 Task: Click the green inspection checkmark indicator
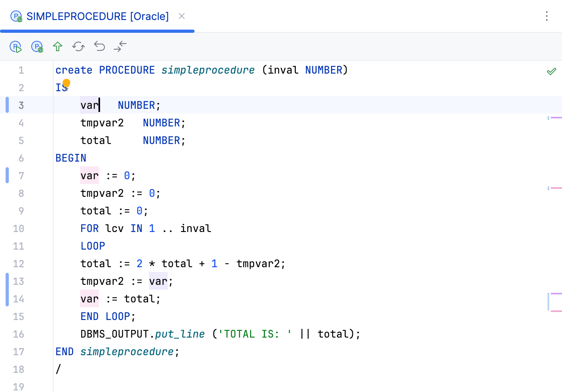(x=551, y=71)
